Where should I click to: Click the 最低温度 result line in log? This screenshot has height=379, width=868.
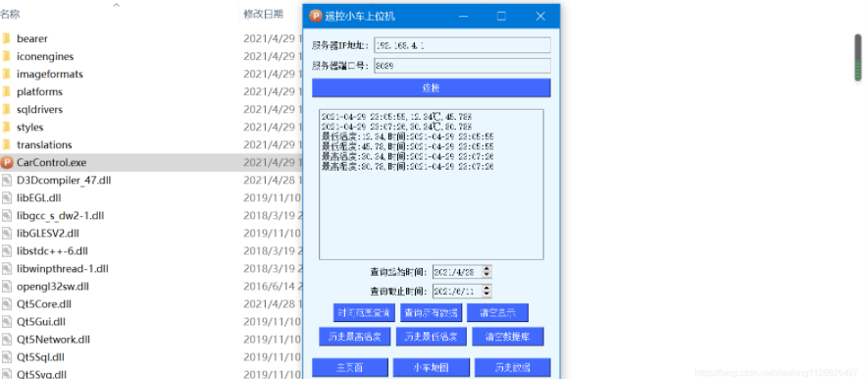click(x=407, y=136)
